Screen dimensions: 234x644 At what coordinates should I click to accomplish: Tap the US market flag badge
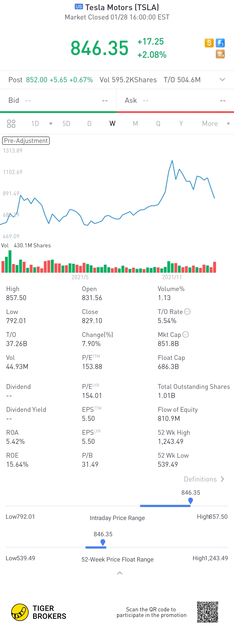79,7
